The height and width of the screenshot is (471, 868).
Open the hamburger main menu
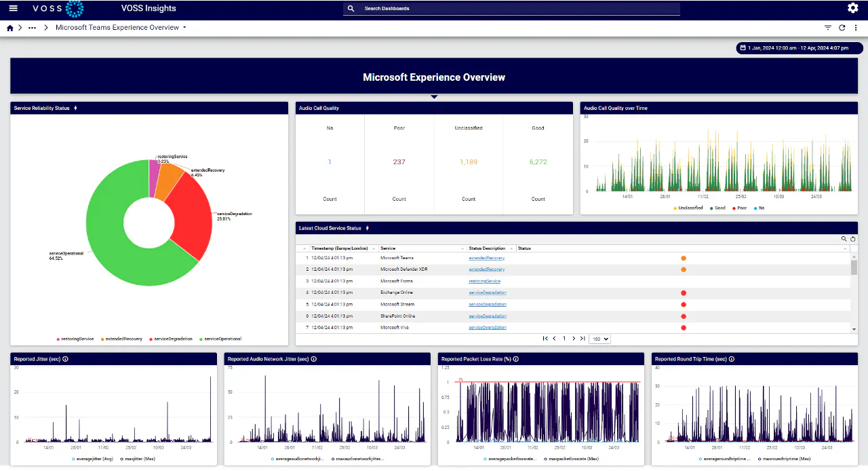point(14,8)
